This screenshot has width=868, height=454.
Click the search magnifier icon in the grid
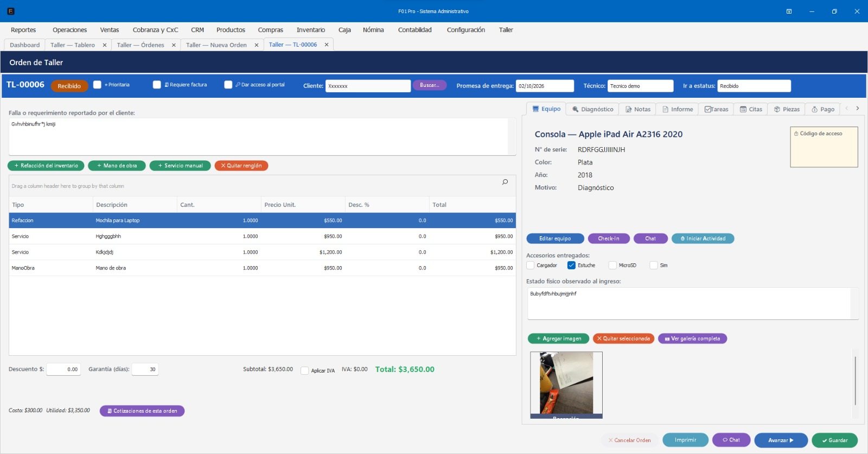(x=505, y=182)
